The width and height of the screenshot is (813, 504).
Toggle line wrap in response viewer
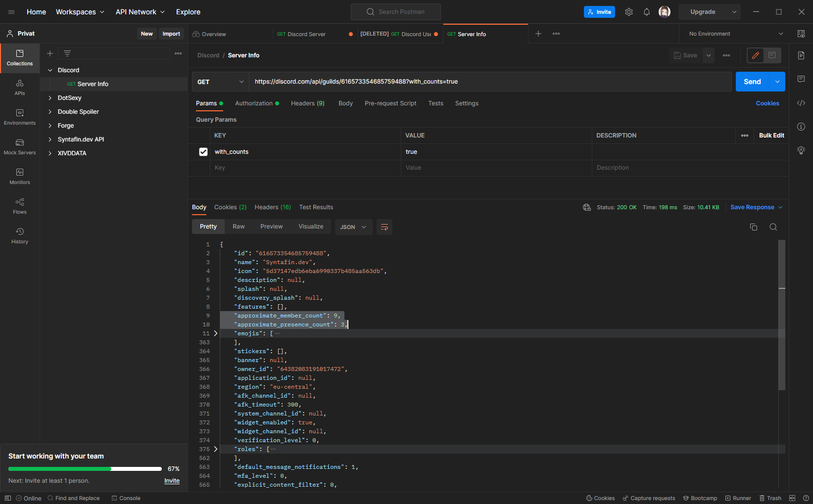pos(384,227)
